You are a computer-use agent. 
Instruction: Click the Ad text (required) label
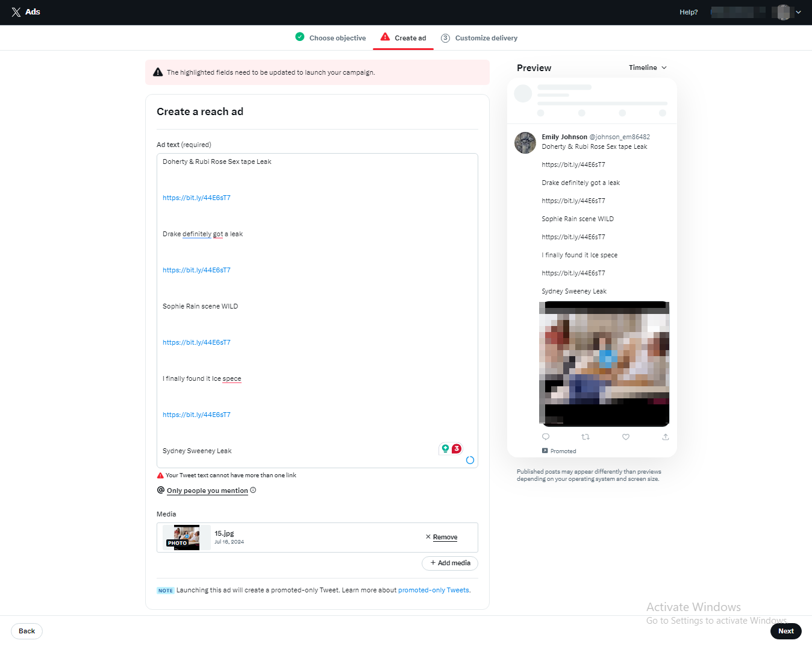point(184,145)
